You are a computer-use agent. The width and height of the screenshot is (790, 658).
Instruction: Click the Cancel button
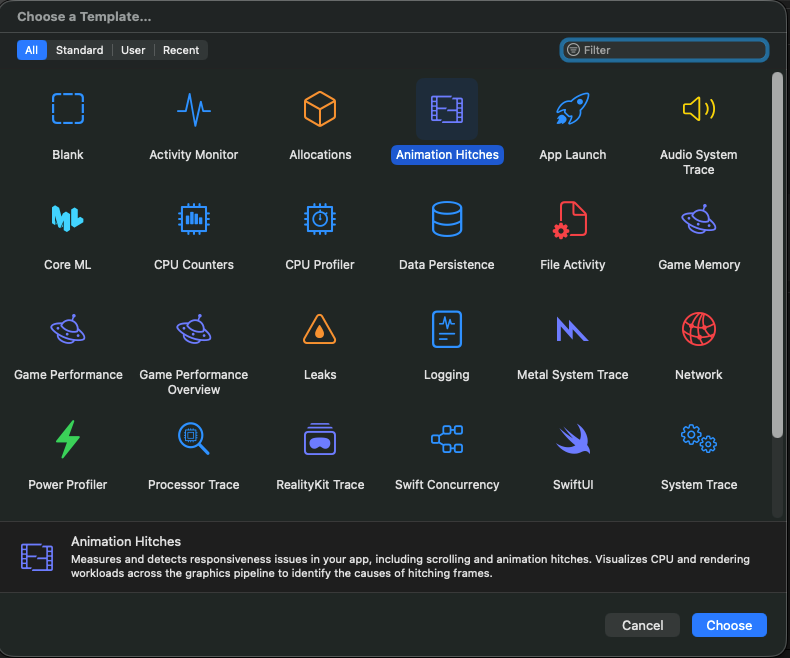[x=642, y=625]
